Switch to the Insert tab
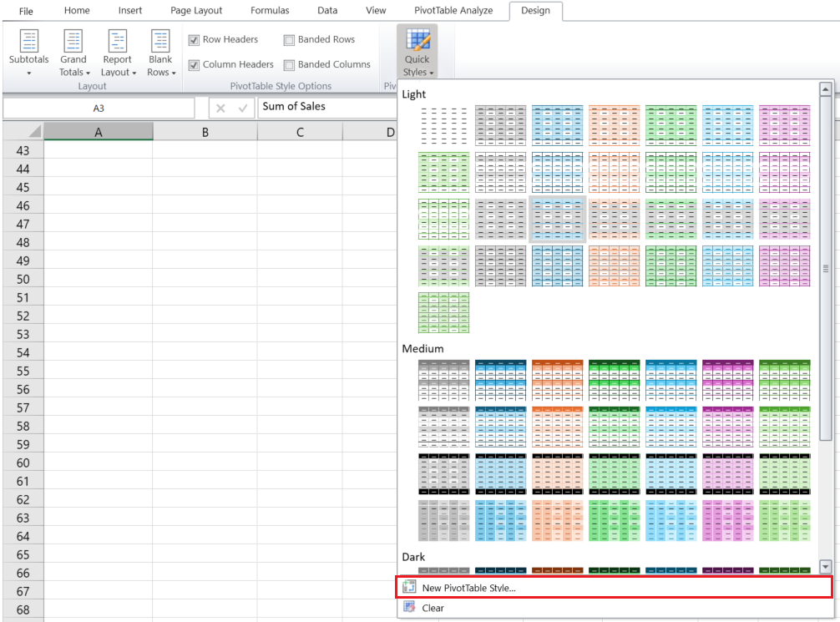 coord(130,10)
